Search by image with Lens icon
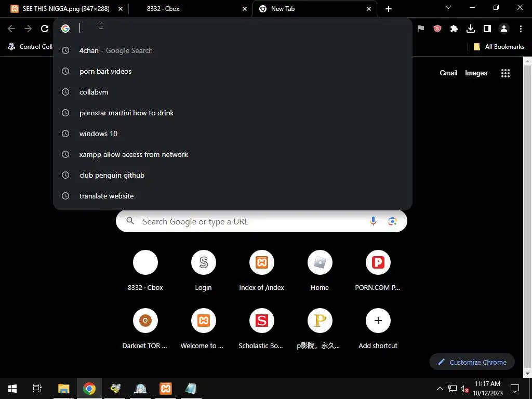Viewport: 532px width, 399px height. 392,221
